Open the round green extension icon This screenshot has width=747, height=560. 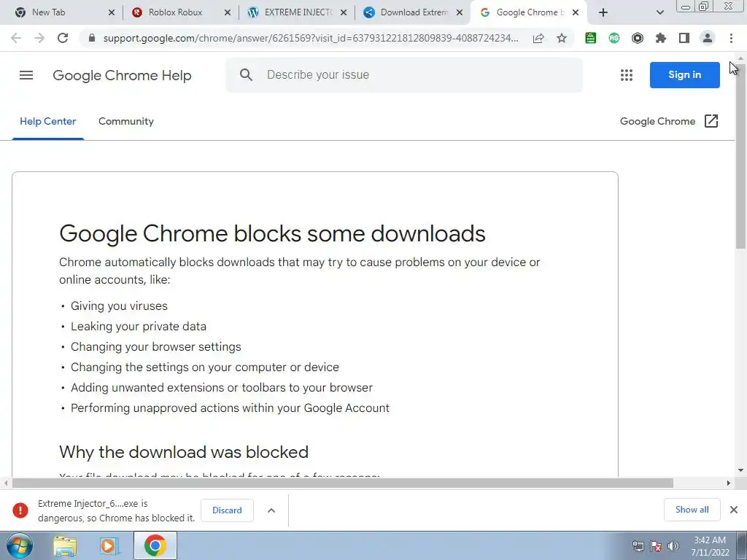tap(614, 38)
